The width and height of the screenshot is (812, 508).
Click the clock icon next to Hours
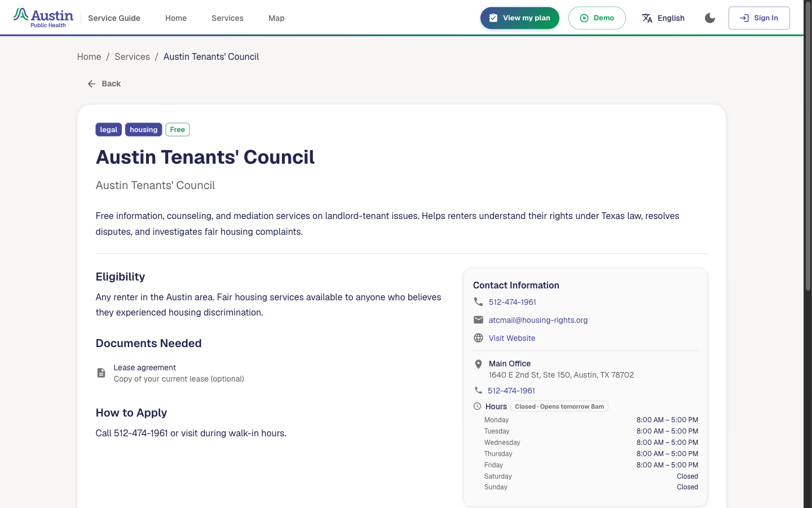click(477, 406)
